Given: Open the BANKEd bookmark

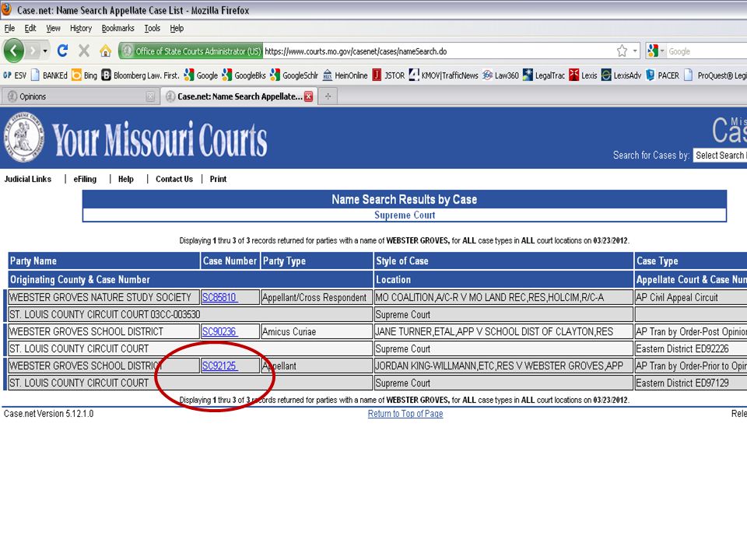Looking at the screenshot, I should (x=49, y=75).
